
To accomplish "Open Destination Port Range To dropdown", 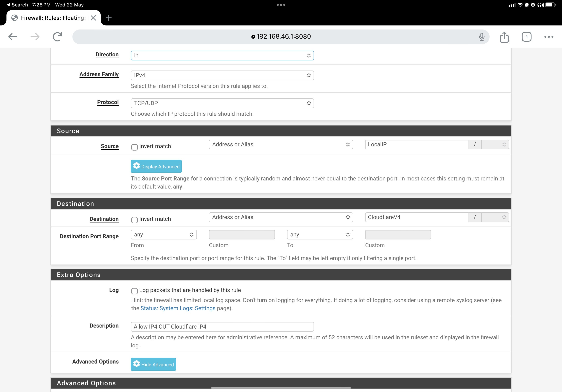I will (x=320, y=235).
